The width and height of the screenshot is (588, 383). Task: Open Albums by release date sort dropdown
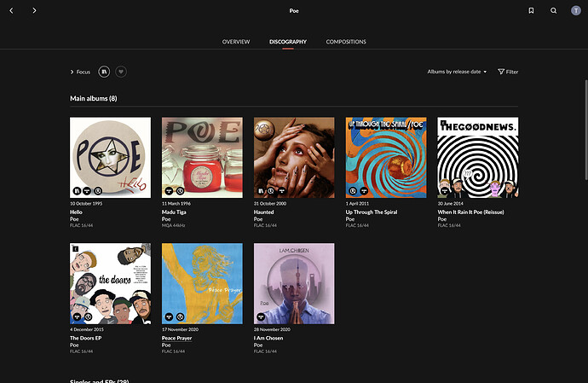coord(457,72)
